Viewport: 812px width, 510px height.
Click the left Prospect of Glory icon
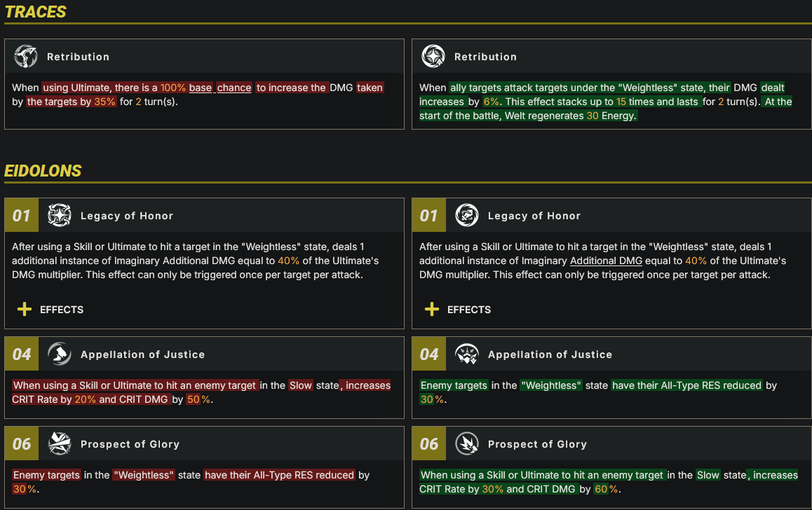point(60,443)
